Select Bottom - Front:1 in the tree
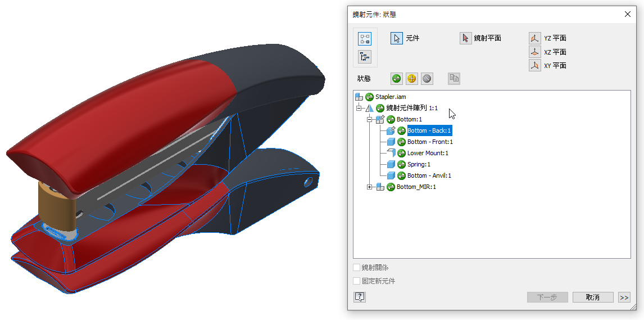 430,142
